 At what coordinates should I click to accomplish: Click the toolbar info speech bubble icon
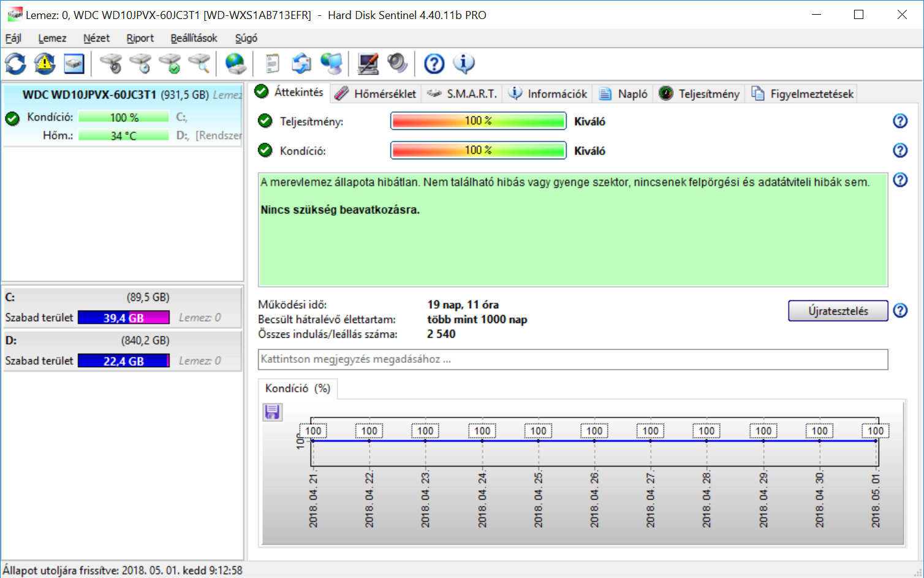click(464, 63)
